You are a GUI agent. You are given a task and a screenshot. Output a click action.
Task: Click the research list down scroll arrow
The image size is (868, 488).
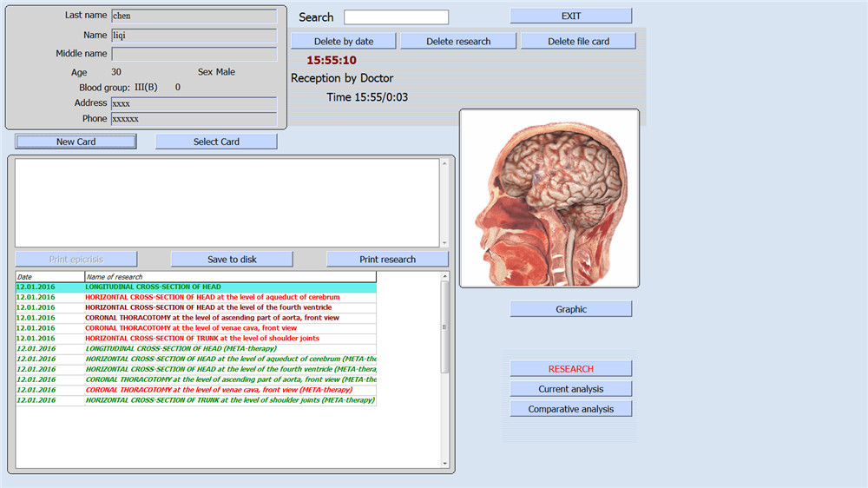[x=444, y=463]
